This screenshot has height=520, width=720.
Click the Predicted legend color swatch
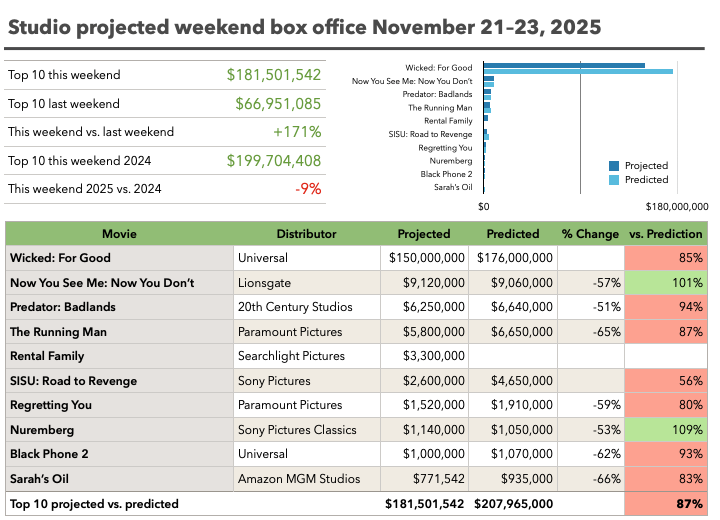615,180
